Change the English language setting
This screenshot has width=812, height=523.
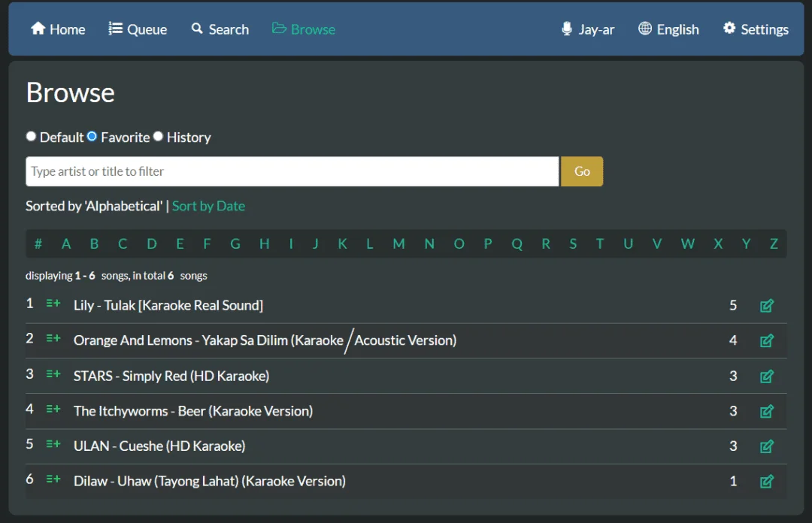668,29
